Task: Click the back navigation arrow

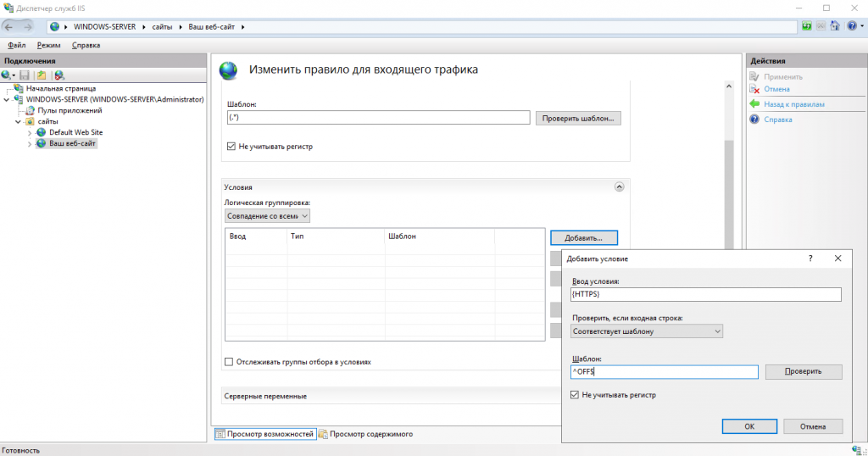Action: tap(8, 26)
